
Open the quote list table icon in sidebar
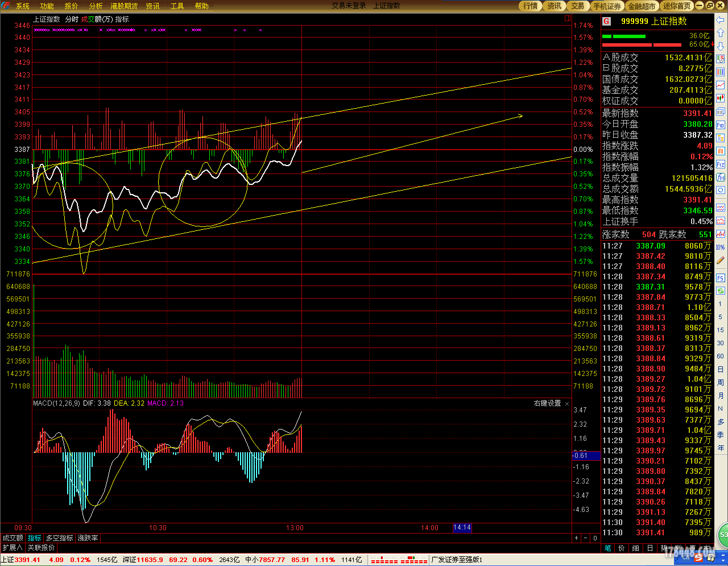pos(721,72)
